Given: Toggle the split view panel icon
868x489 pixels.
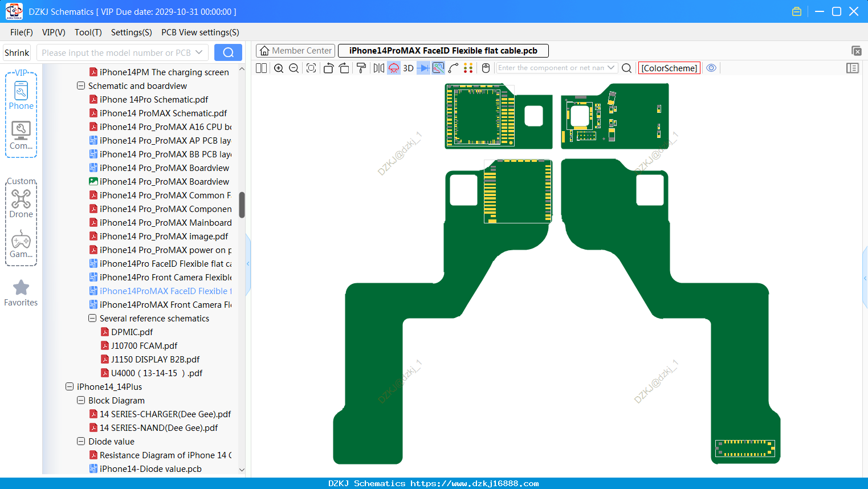Looking at the screenshot, I should [x=261, y=68].
